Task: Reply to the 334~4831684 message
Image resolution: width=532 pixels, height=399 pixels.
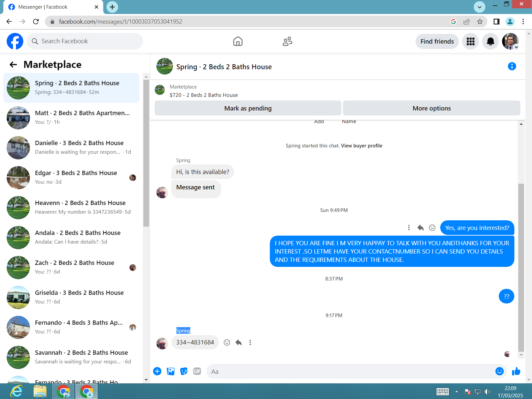Action: [239, 342]
